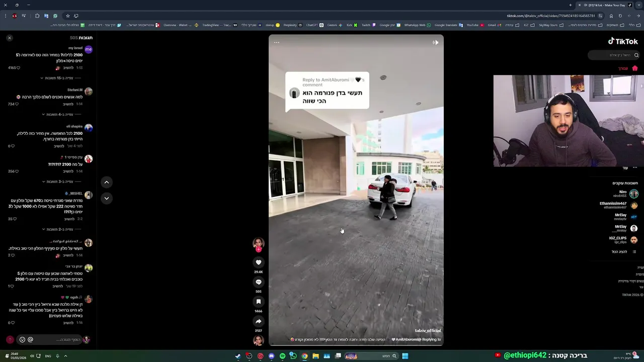Open comments via the speech bubble icon
The image size is (644, 362).
(x=259, y=282)
